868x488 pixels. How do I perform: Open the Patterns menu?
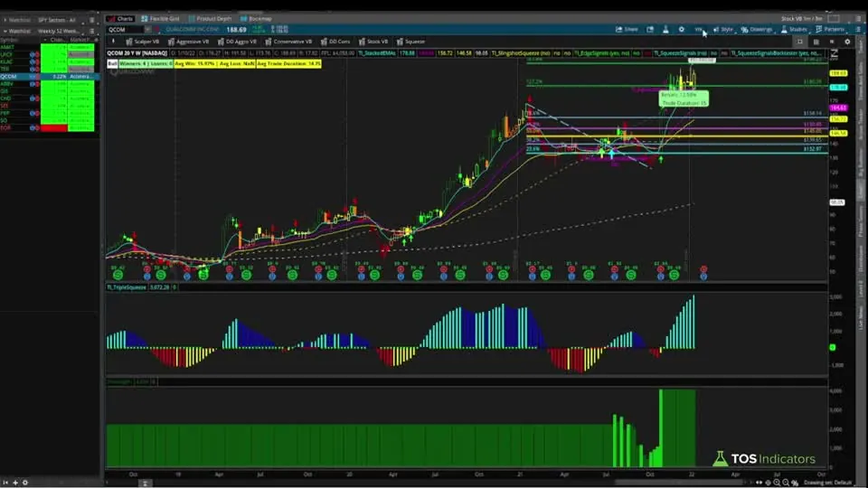tap(830, 29)
